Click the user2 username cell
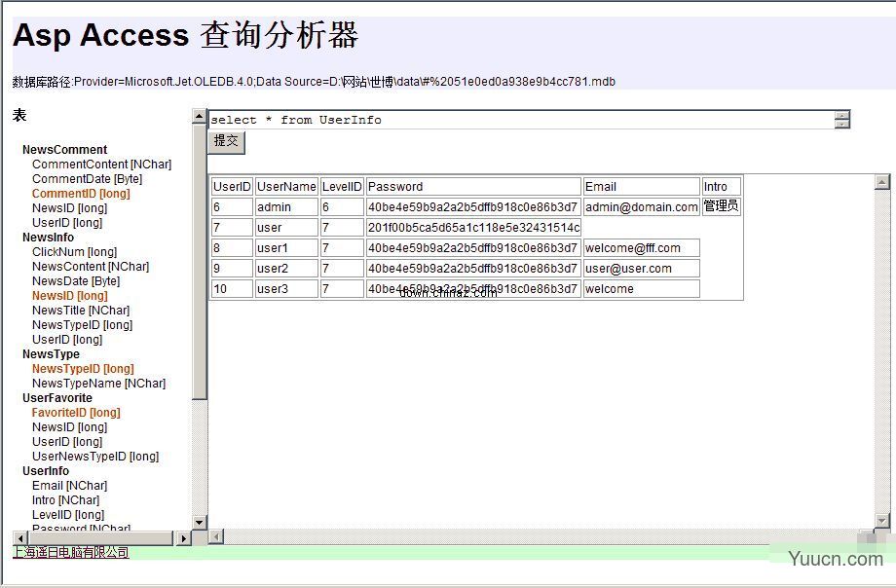The height and width of the screenshot is (588, 896). pyautogui.click(x=286, y=269)
